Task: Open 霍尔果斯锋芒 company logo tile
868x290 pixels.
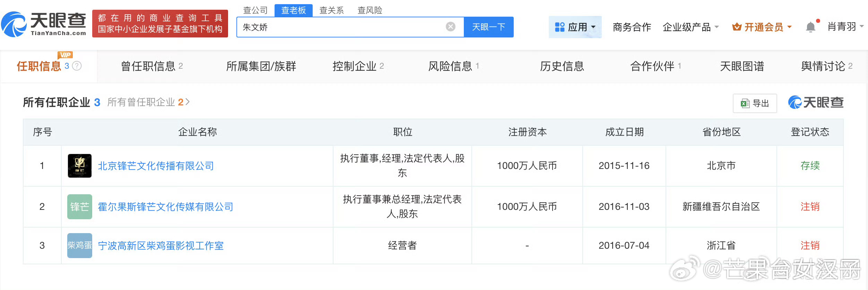Action: point(80,207)
